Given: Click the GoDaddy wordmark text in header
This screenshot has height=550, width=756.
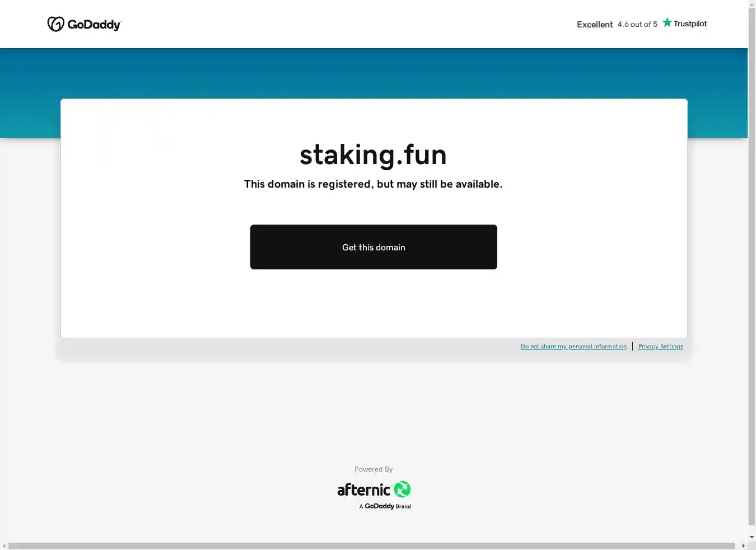Looking at the screenshot, I should [x=94, y=25].
